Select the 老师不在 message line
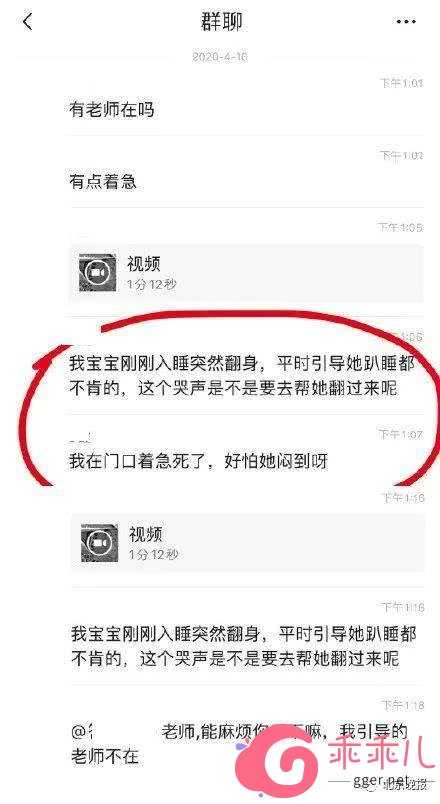 (105, 756)
